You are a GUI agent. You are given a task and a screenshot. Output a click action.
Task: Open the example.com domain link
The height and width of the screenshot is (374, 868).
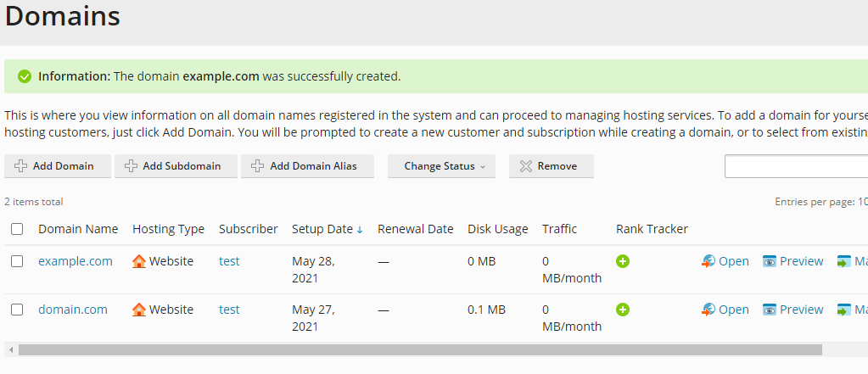(x=76, y=261)
